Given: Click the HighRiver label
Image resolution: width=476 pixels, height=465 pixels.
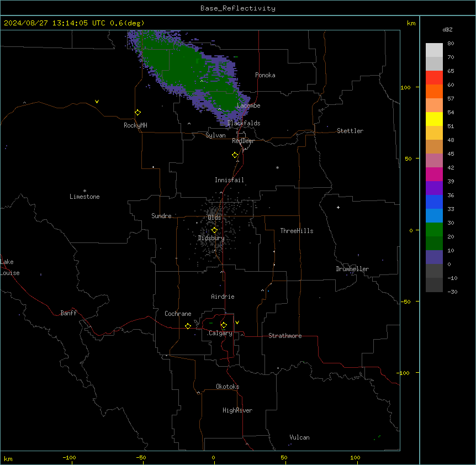Looking at the screenshot, I should 237,410.
